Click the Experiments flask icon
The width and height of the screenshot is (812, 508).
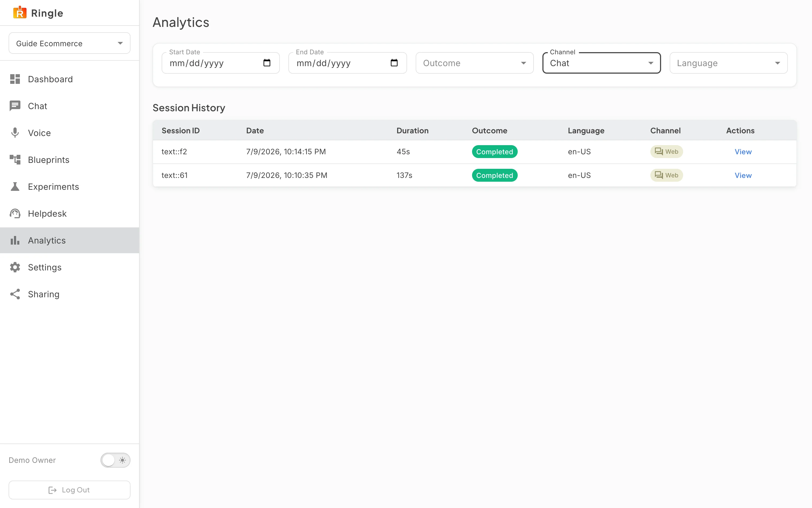point(15,187)
